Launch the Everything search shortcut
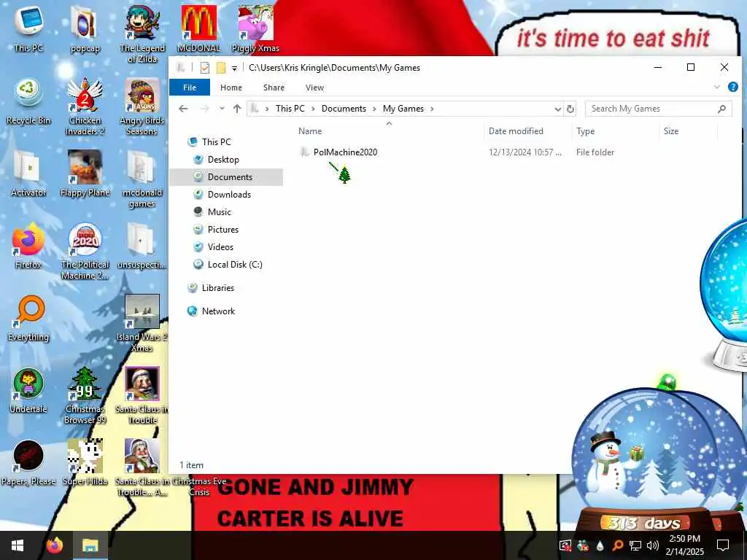 point(28,318)
